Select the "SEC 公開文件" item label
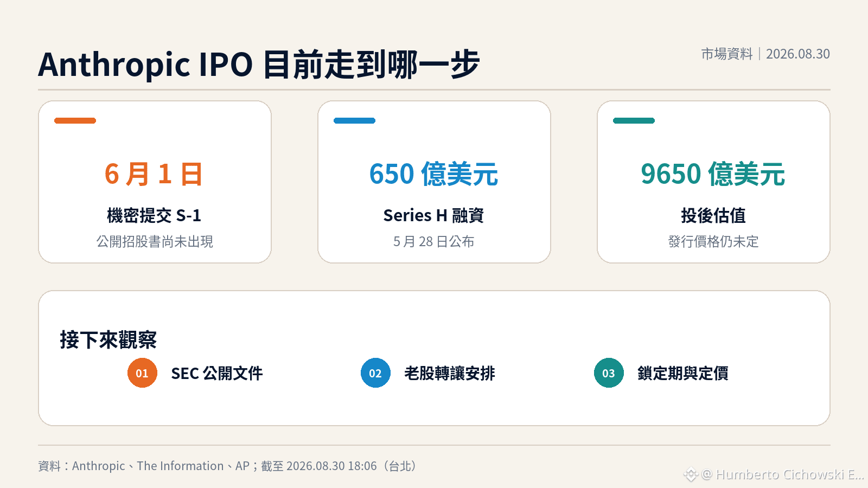 (x=217, y=373)
